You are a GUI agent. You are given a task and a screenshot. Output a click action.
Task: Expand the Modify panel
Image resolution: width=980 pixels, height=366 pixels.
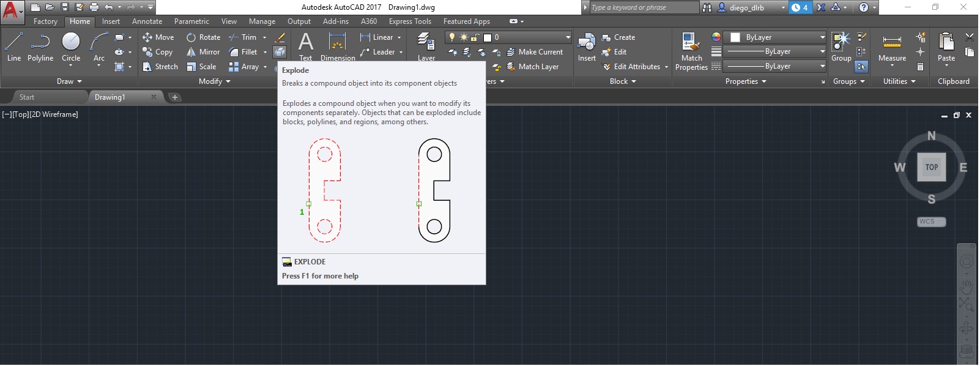click(215, 81)
